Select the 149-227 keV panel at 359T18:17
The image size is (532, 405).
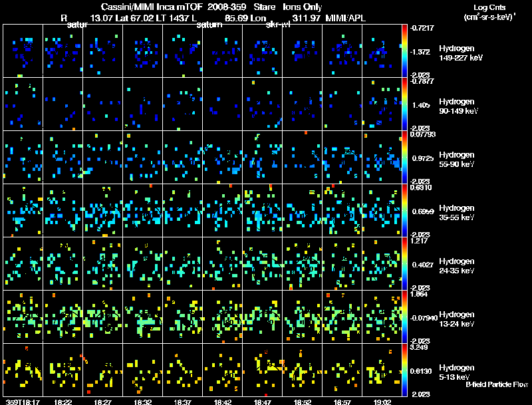coord(23,51)
